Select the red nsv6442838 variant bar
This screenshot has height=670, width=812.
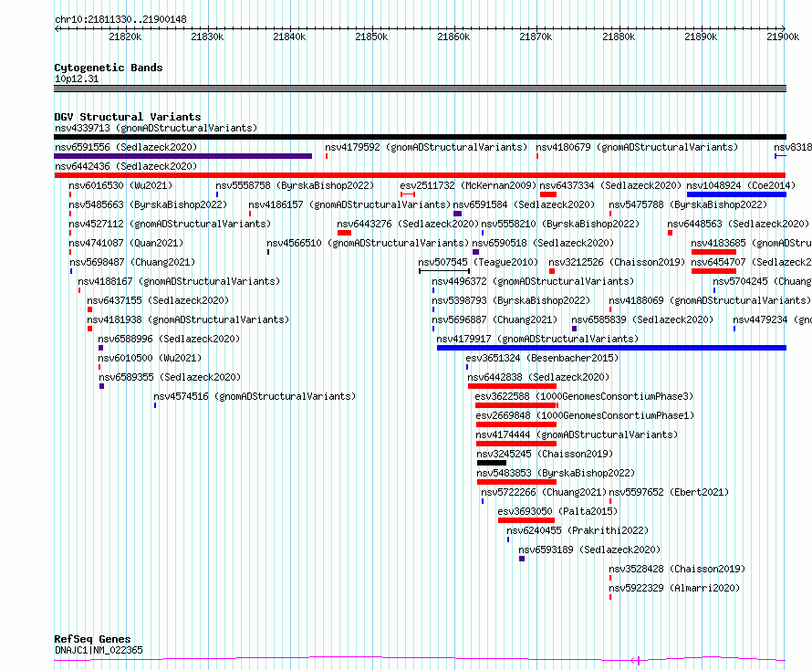(512, 386)
